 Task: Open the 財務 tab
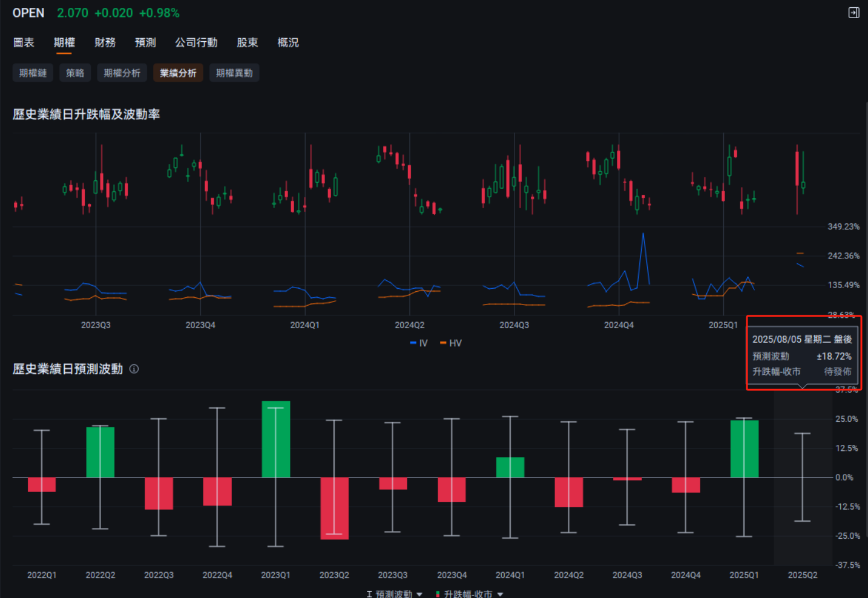pyautogui.click(x=105, y=42)
